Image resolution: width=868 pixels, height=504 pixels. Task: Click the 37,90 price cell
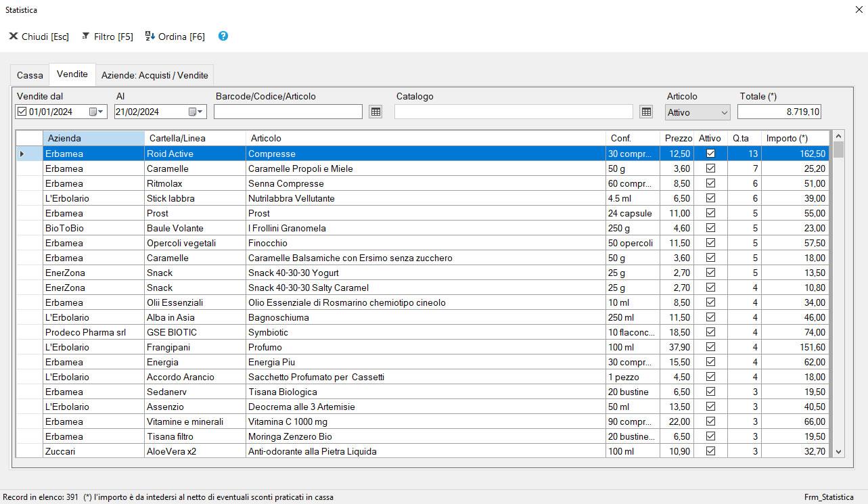677,347
